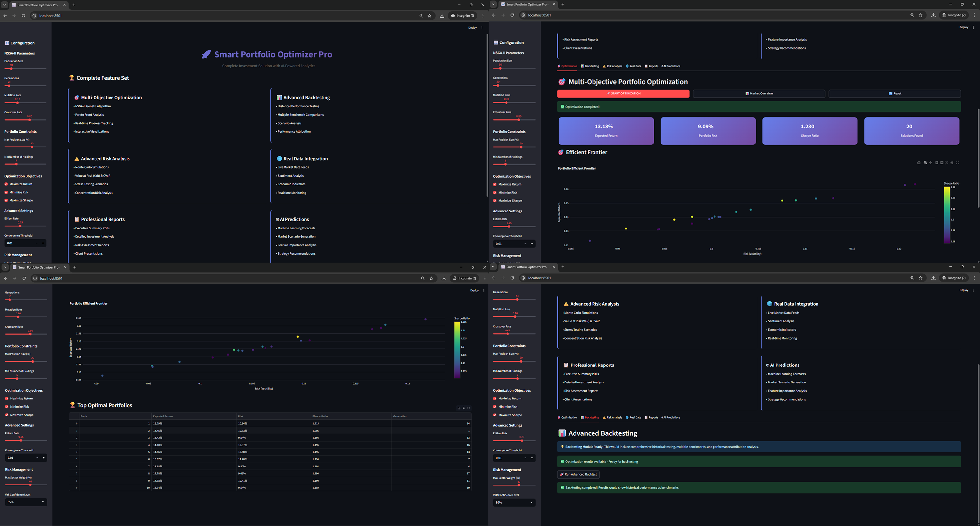The height and width of the screenshot is (526, 980).
Task: Expand the Top Optimal Portfolios table to fullscreen
Action: [469, 408]
